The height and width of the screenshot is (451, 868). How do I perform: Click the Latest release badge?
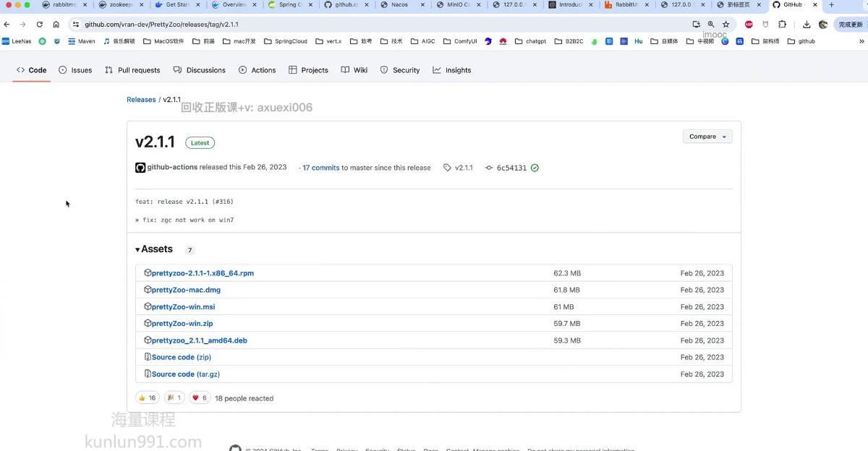point(200,143)
